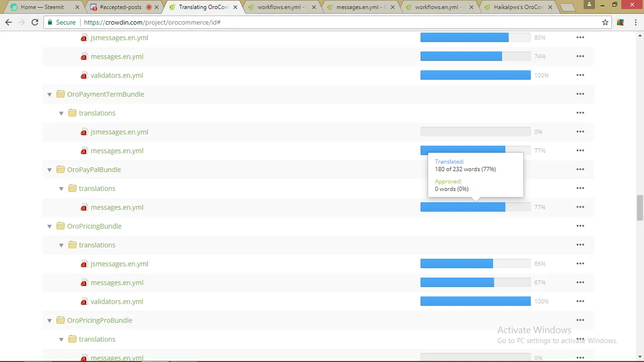
Task: Reload the Crowdin page
Action: [35, 22]
